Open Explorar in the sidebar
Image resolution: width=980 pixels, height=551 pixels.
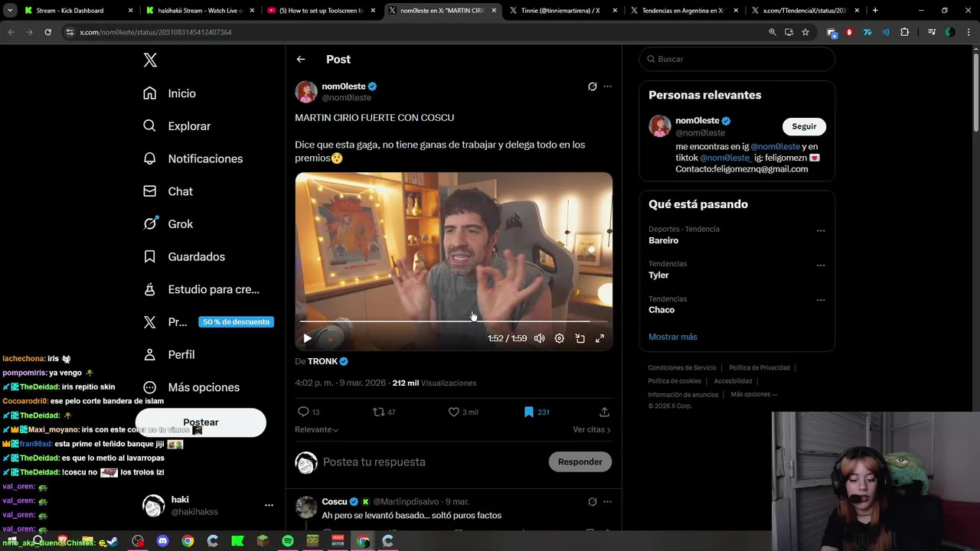[x=177, y=126]
